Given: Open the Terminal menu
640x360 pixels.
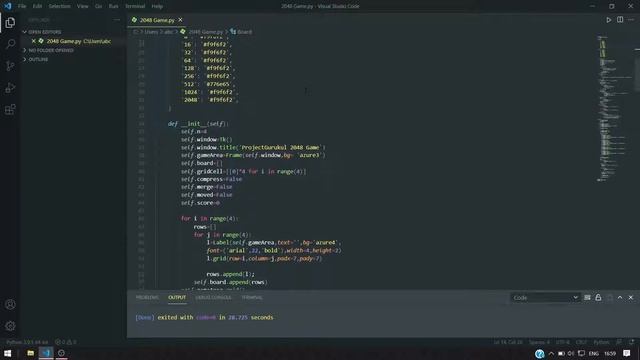Looking at the screenshot, I should tap(135, 6).
